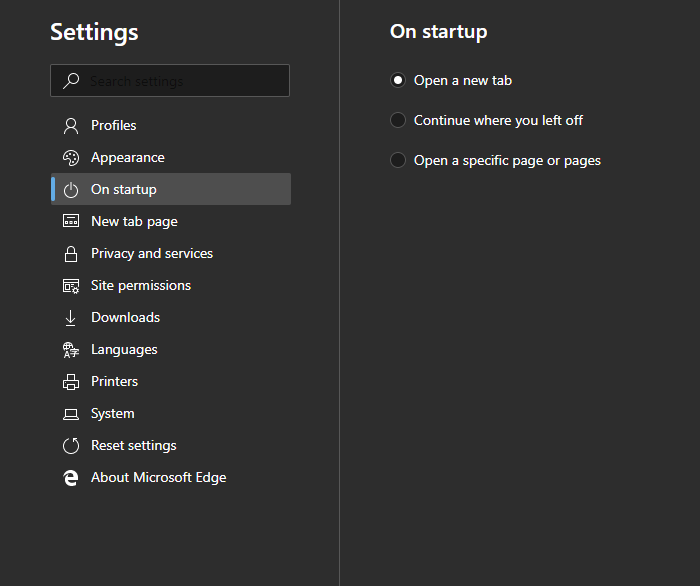Click the New tab page icon

(71, 221)
